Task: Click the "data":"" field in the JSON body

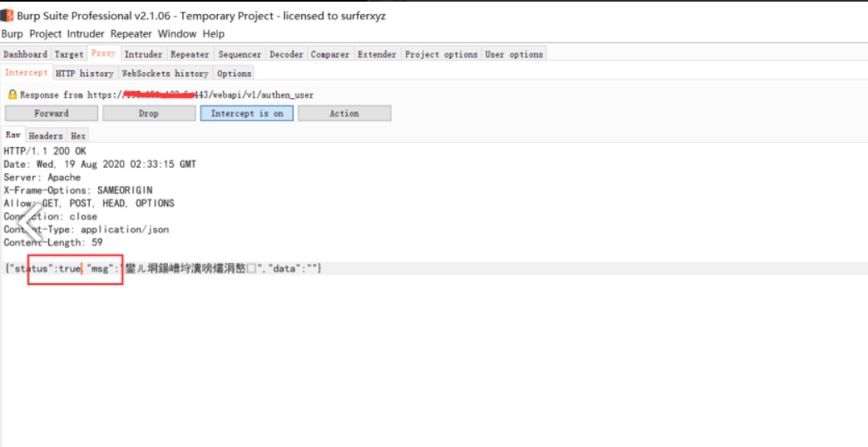Action: [293, 269]
